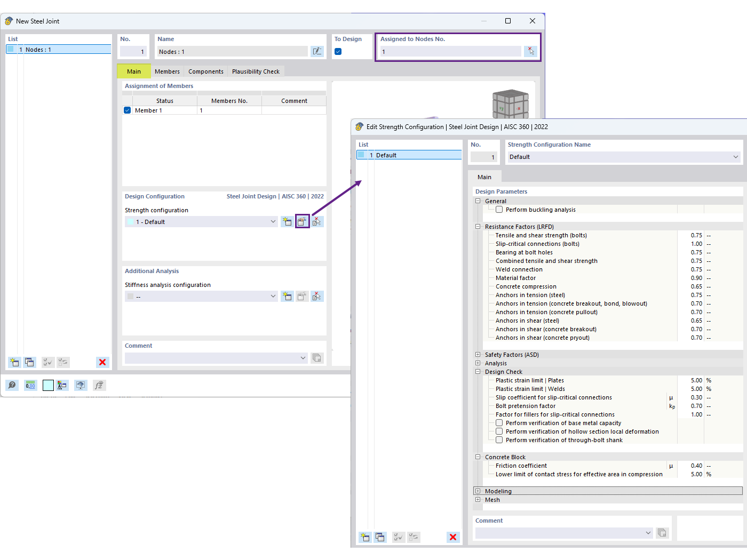
Task: Collapse the Resistance Factors (LRFD) section
Action: pyautogui.click(x=478, y=226)
